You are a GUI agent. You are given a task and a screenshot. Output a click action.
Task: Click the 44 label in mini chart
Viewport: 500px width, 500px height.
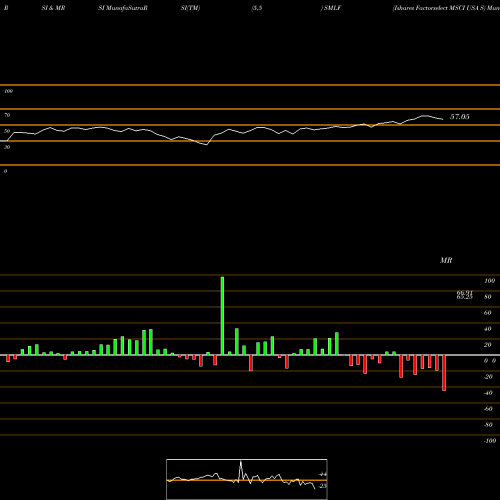323,474
